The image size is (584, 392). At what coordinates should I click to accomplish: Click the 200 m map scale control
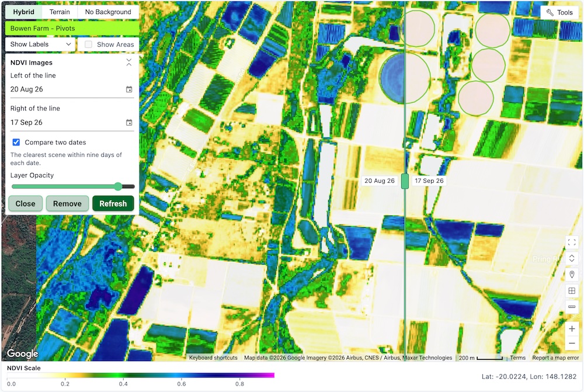click(481, 358)
